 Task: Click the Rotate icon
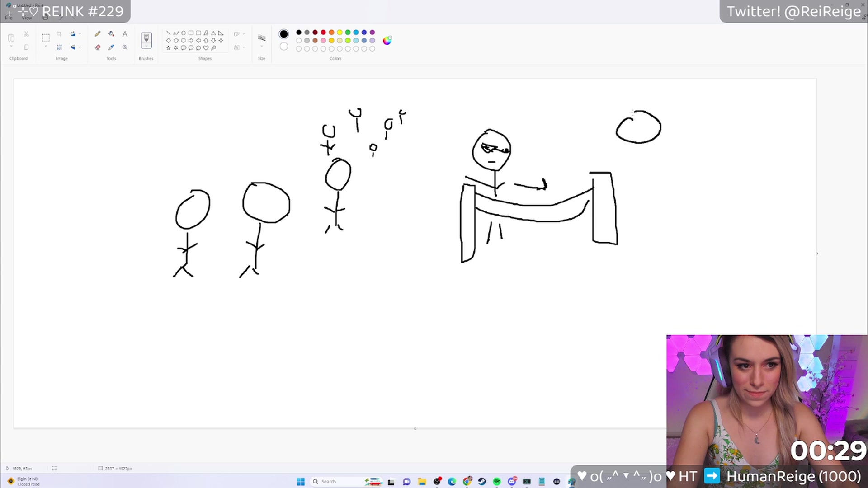73,34
